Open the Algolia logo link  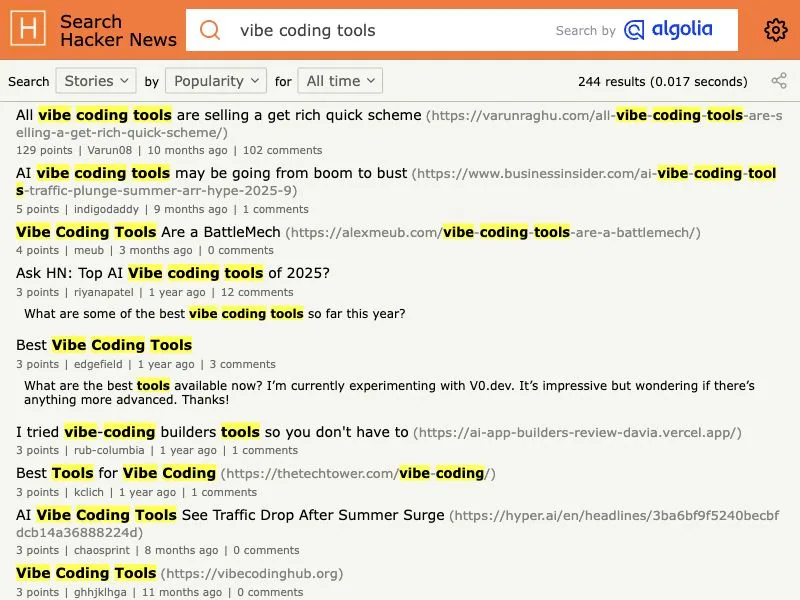tap(668, 30)
